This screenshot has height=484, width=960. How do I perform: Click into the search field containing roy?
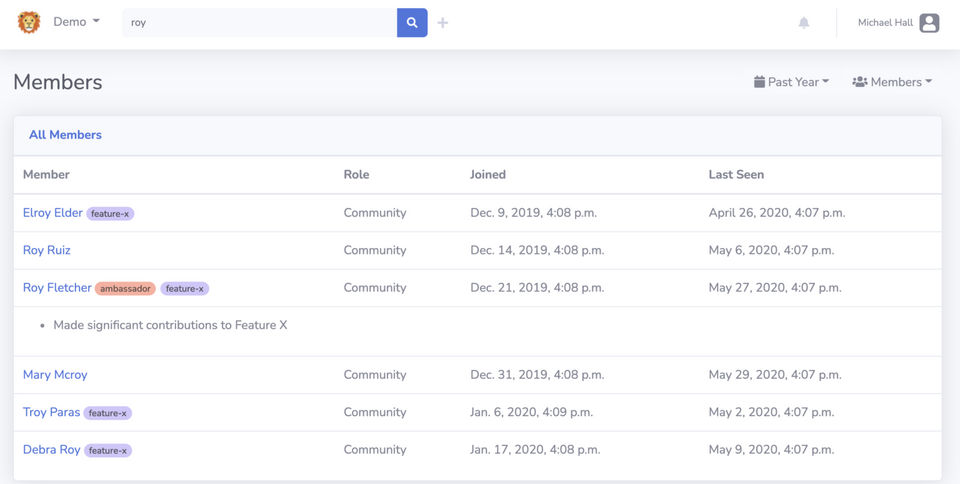pyautogui.click(x=260, y=22)
